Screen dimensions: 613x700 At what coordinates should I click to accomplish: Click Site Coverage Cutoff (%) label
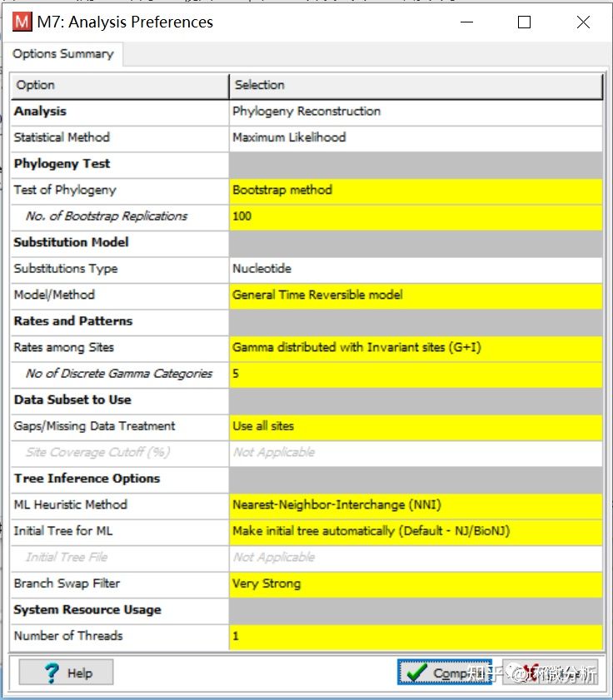[97, 453]
